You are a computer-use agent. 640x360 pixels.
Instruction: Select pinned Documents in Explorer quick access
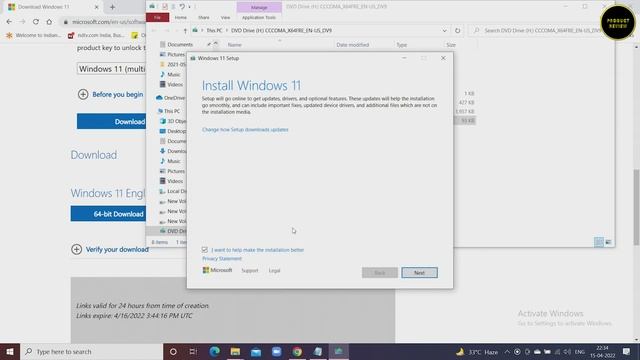176,44
